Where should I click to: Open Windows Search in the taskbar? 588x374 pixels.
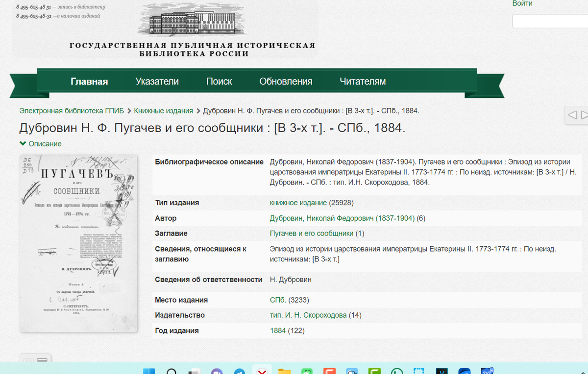[x=171, y=371]
